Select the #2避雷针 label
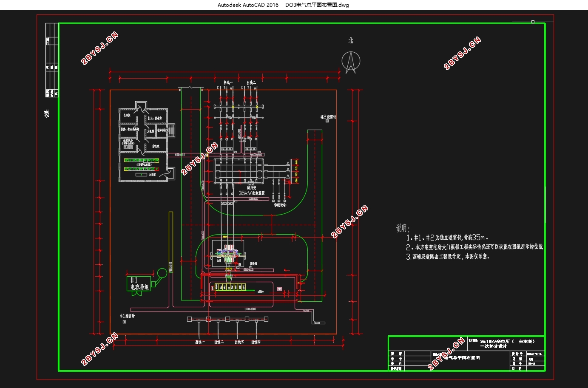Viewport: 588px width, 388px height. coord(328,117)
